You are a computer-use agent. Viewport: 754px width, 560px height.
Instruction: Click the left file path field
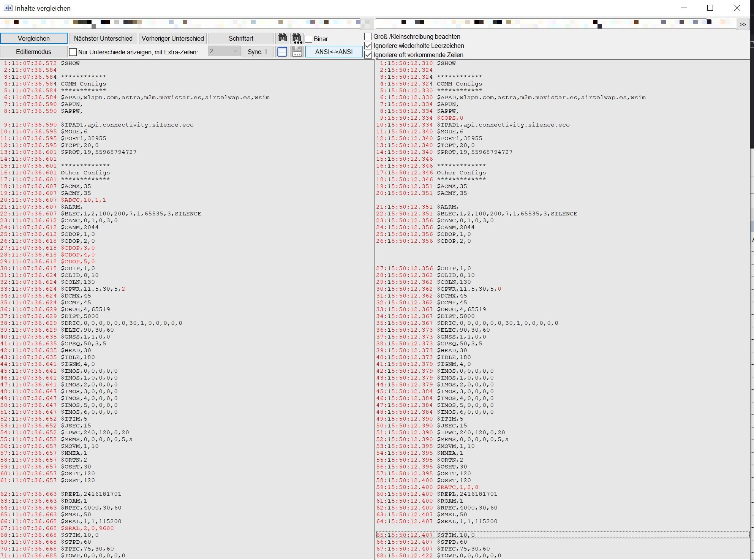coord(179,23)
